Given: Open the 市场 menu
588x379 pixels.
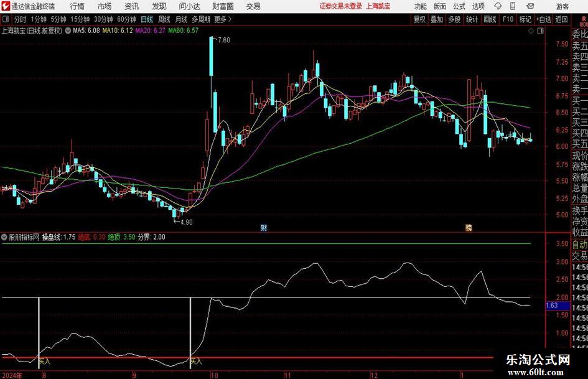Looking at the screenshot, I should pos(105,6).
